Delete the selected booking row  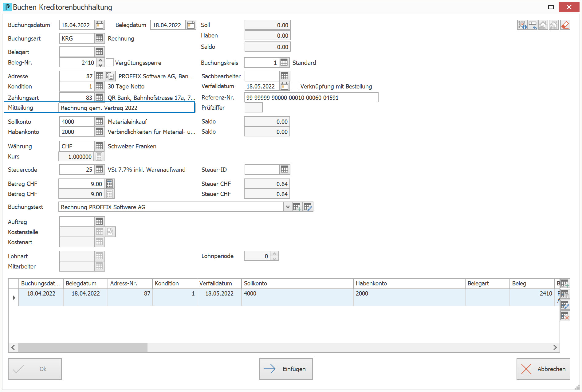tap(565, 315)
